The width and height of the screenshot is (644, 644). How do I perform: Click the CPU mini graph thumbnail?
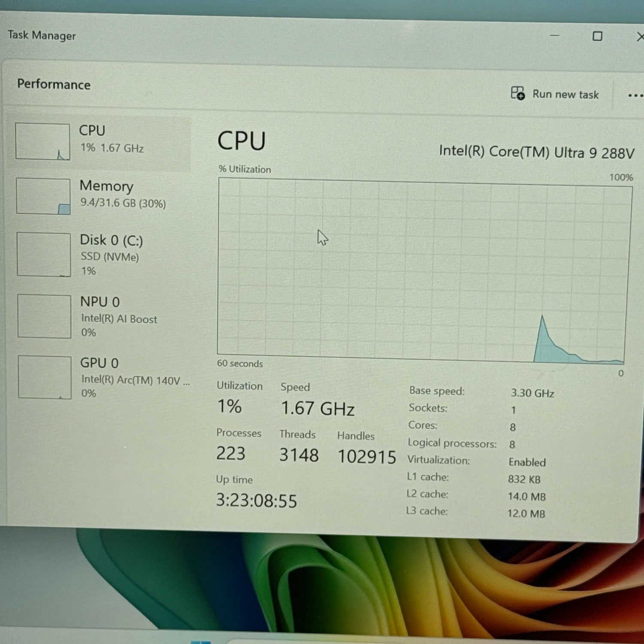(x=43, y=142)
